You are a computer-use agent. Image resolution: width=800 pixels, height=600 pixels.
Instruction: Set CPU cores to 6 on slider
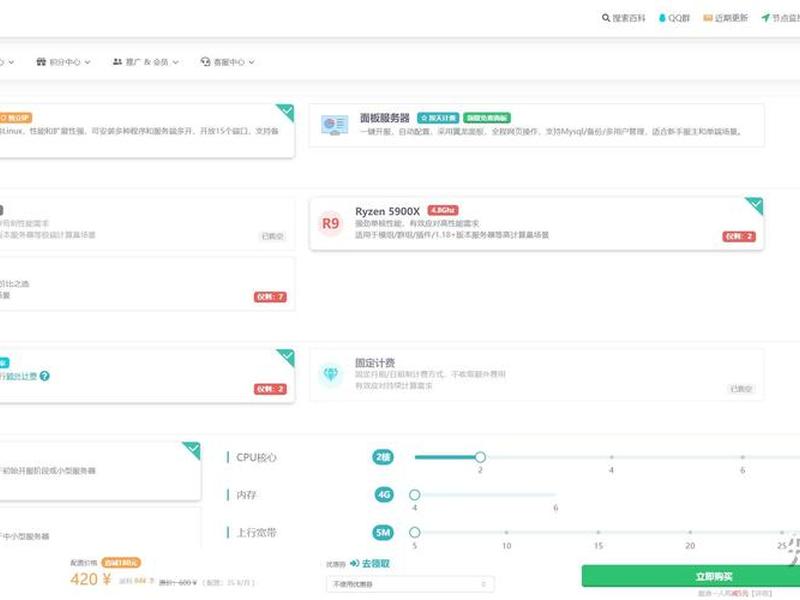tap(742, 457)
